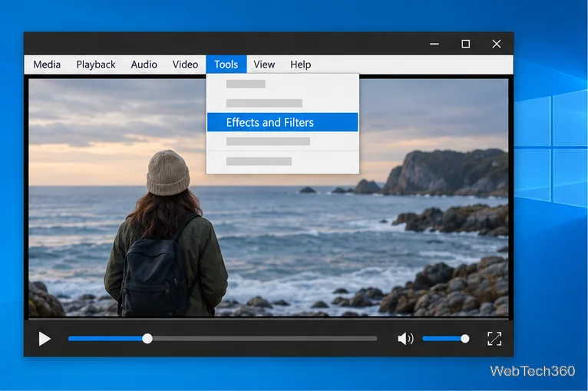This screenshot has width=588, height=391.
Task: Open the Playback menu
Action: pos(96,65)
